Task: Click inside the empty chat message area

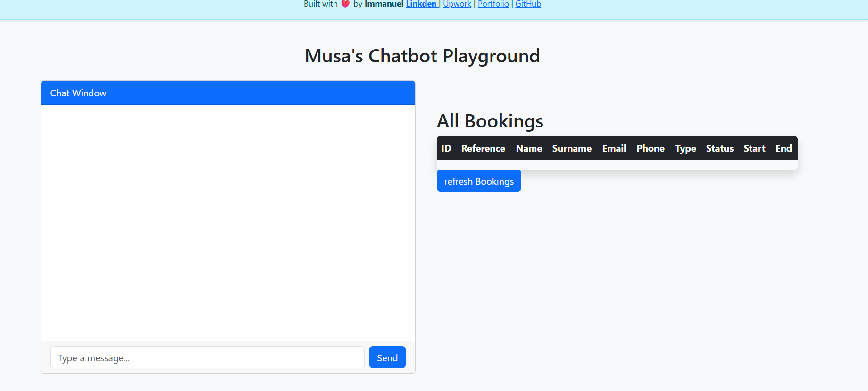Action: pyautogui.click(x=228, y=222)
